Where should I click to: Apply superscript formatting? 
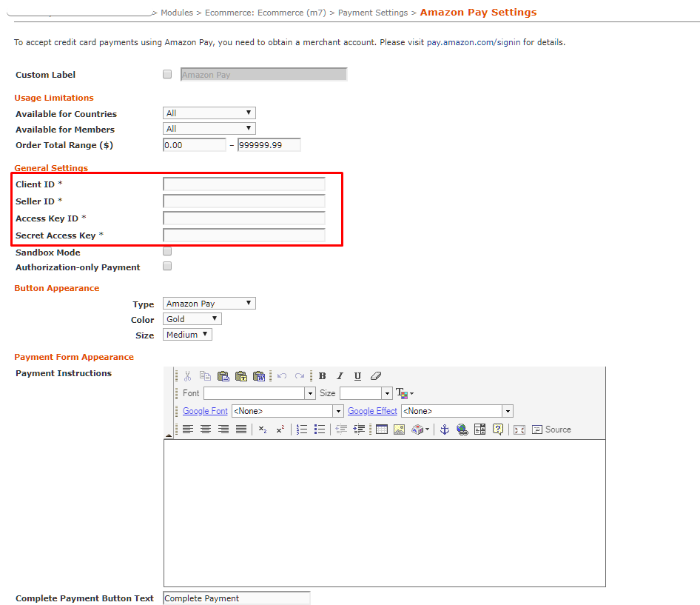coord(280,429)
